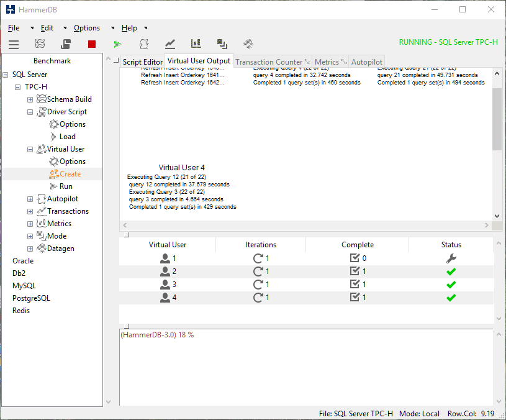Click the Autopilot tree icon

tap(42, 199)
